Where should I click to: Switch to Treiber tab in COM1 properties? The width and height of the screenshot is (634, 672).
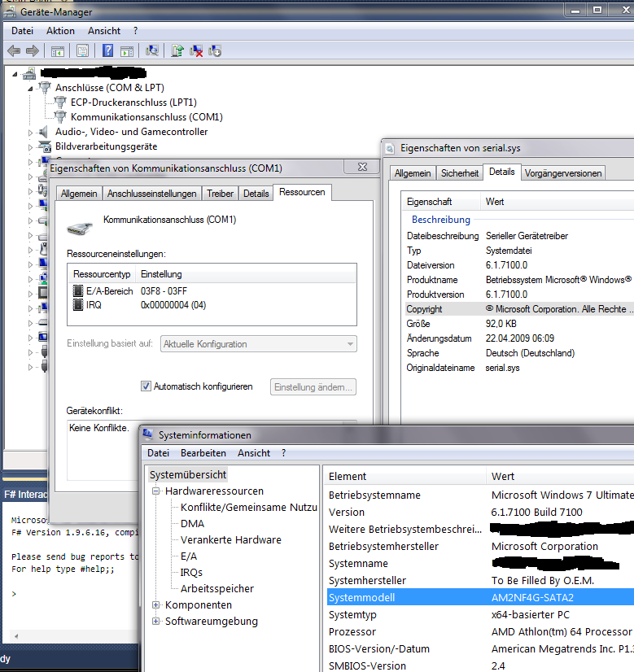(x=220, y=194)
